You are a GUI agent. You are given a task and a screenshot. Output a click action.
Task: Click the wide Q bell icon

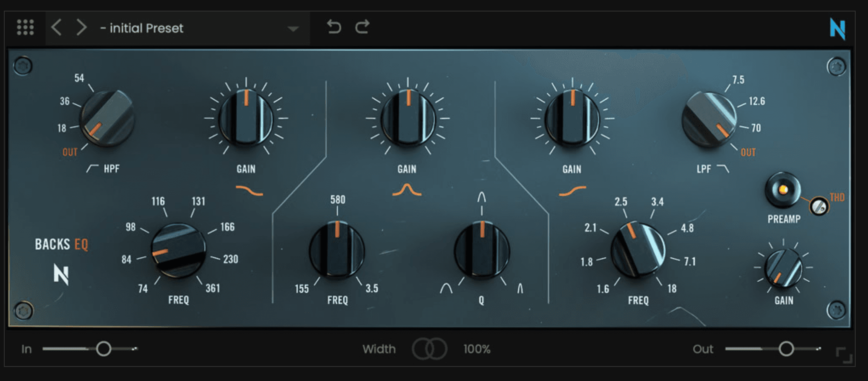pos(446,288)
